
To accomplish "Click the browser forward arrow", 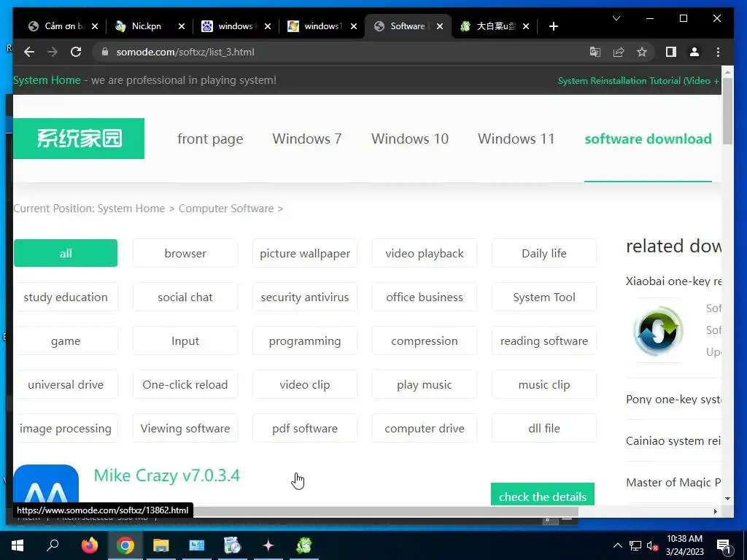I will [x=53, y=52].
